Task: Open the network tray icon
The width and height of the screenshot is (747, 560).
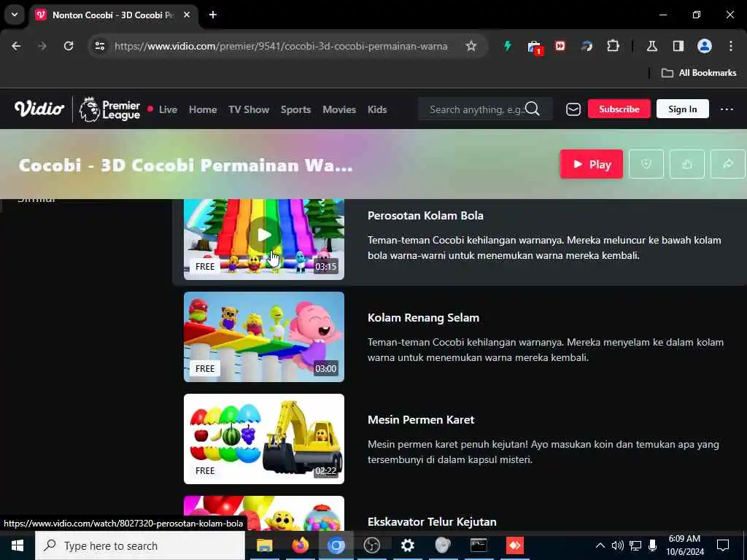Action: pyautogui.click(x=635, y=545)
